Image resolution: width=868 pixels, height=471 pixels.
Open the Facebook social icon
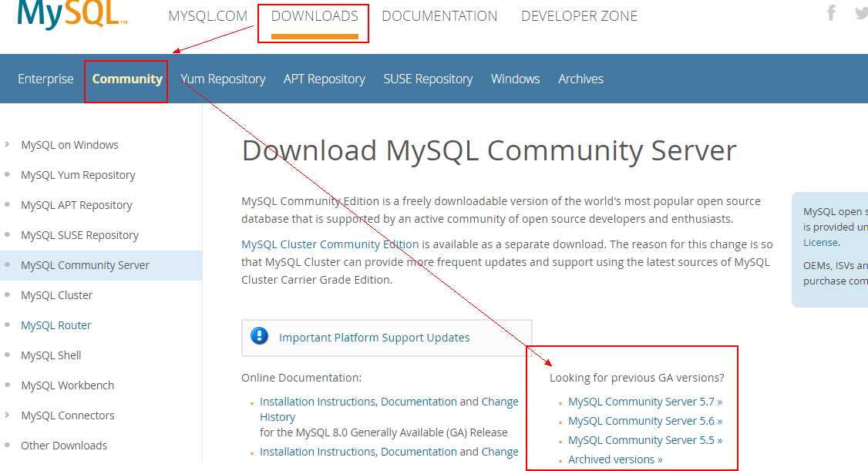(831, 12)
